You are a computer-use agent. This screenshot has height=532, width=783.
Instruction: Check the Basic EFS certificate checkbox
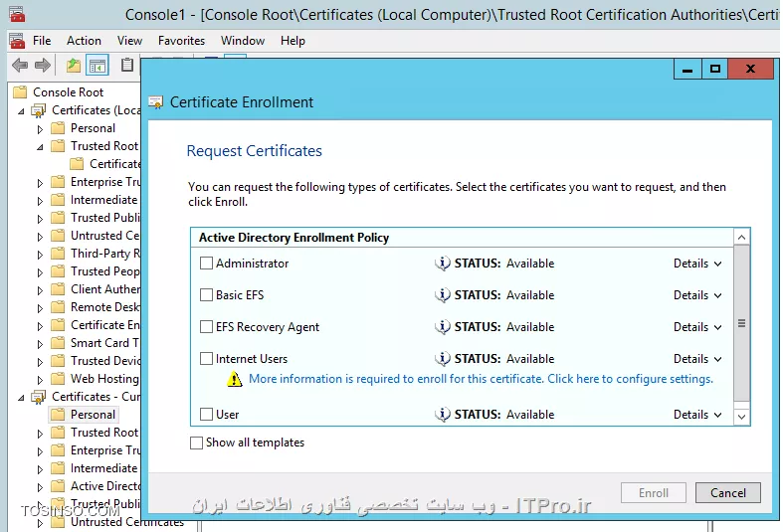click(x=206, y=295)
